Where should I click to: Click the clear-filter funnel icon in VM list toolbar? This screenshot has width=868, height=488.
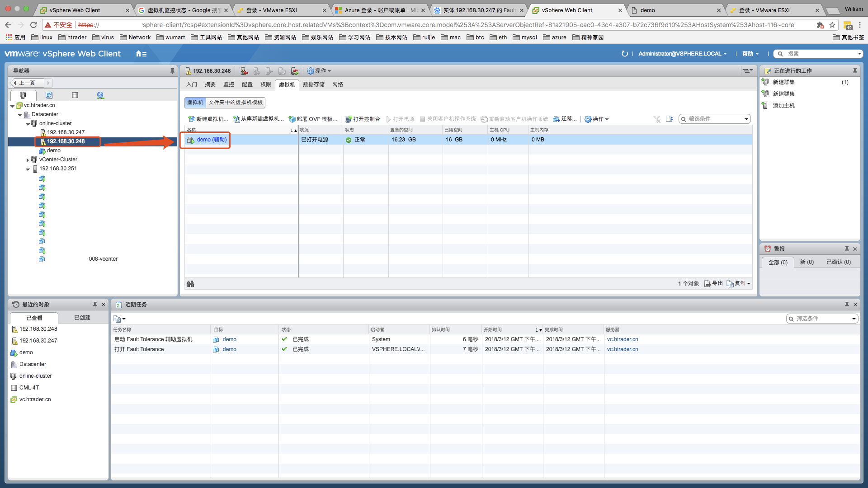[x=657, y=119]
